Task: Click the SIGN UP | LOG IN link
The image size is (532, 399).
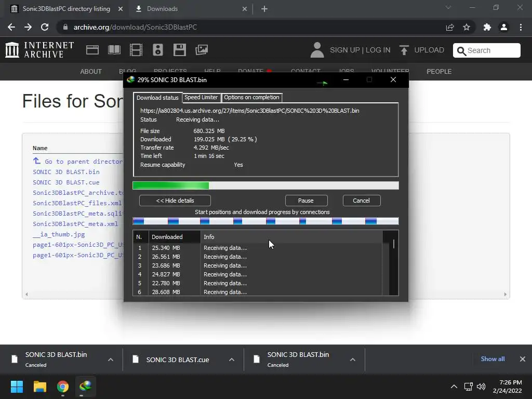Action: [x=360, y=50]
